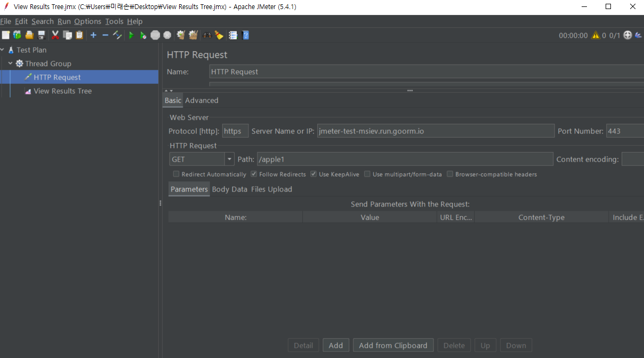This screenshot has width=644, height=358.
Task: Save the test plan with floppy icon
Action: pyautogui.click(x=41, y=35)
